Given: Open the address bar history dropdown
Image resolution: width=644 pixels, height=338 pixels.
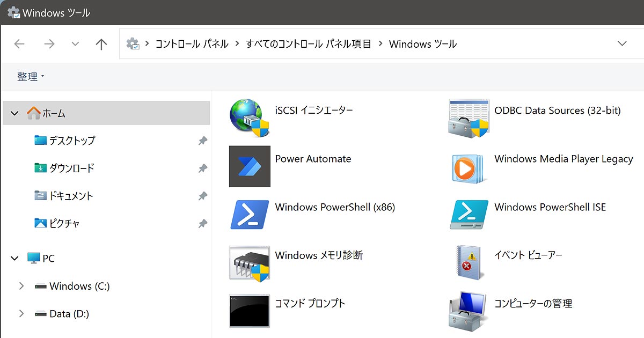Looking at the screenshot, I should point(622,43).
